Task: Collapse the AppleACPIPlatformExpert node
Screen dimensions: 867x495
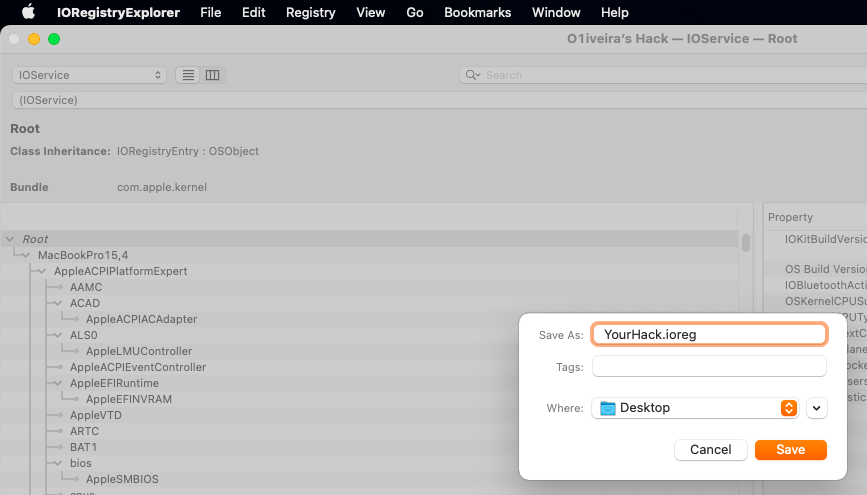Action: click(x=42, y=271)
